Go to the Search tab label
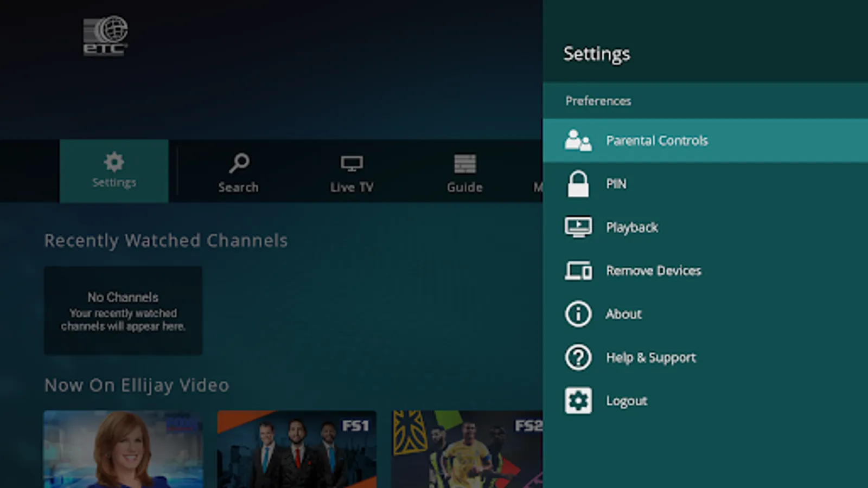The image size is (868, 488). tap(238, 187)
